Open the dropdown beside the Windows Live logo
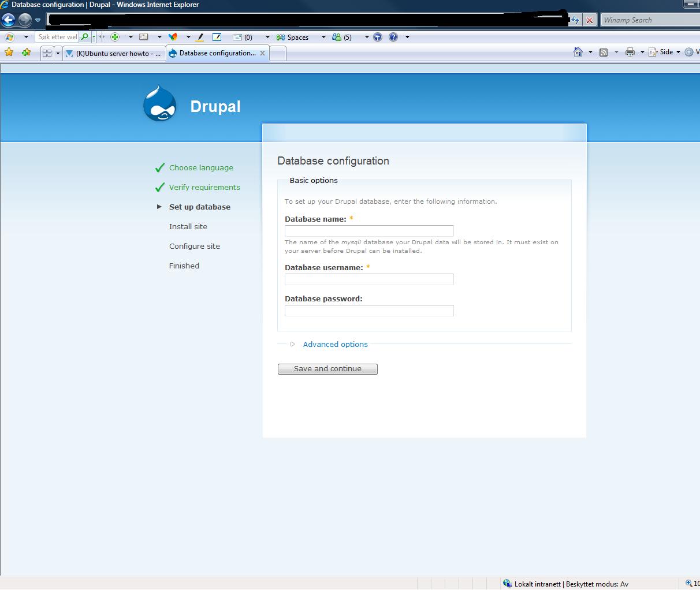Image resolution: width=700 pixels, height=590 pixels. 25,37
